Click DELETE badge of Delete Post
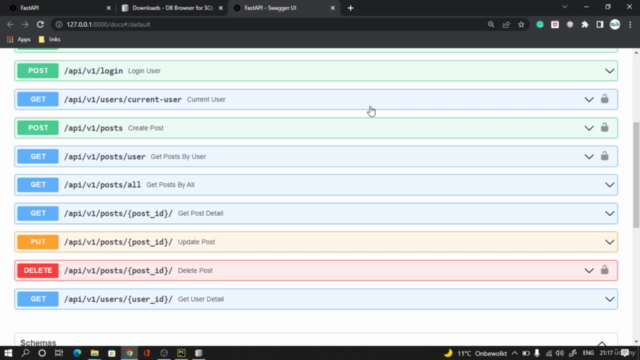 pos(38,270)
